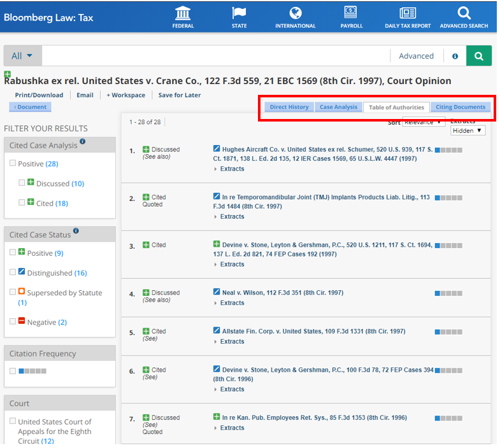
Task: Open the Daily Tax Report icon
Action: (x=407, y=13)
